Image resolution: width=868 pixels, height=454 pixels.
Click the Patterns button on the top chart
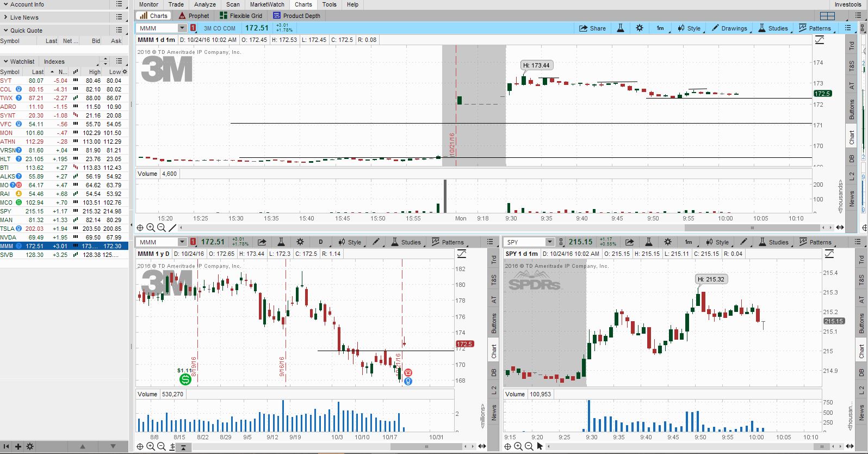tap(815, 28)
